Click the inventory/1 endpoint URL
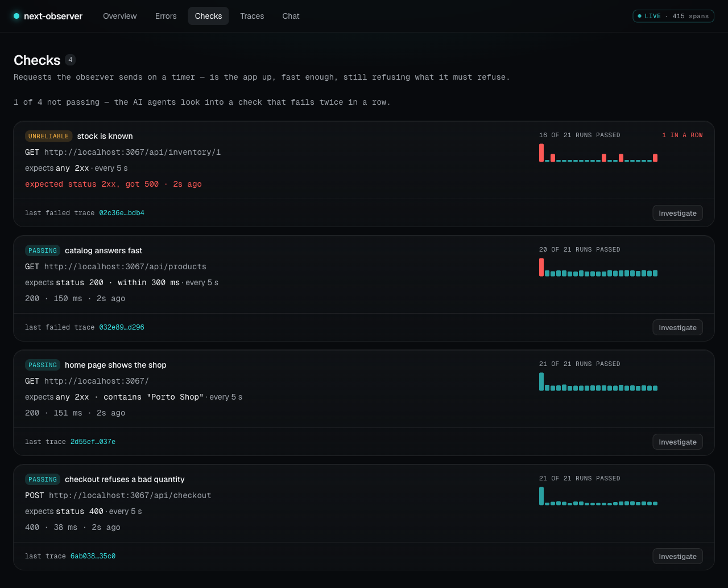The image size is (728, 588). [133, 152]
